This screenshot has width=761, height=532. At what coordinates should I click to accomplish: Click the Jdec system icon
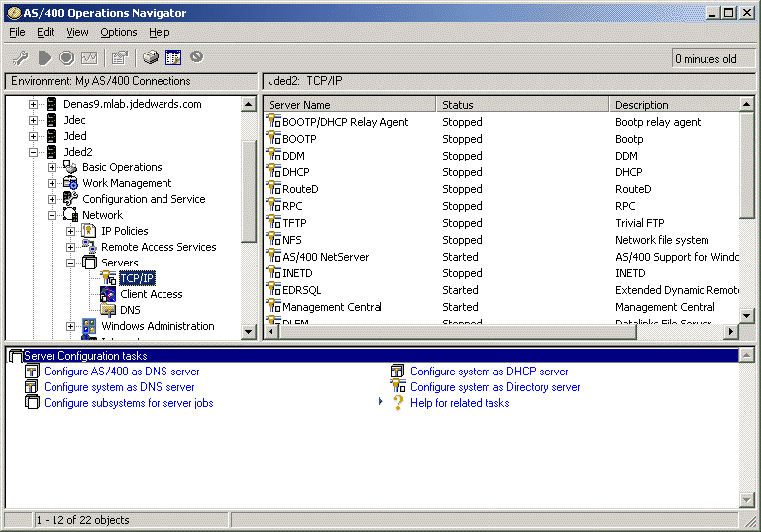pos(52,120)
